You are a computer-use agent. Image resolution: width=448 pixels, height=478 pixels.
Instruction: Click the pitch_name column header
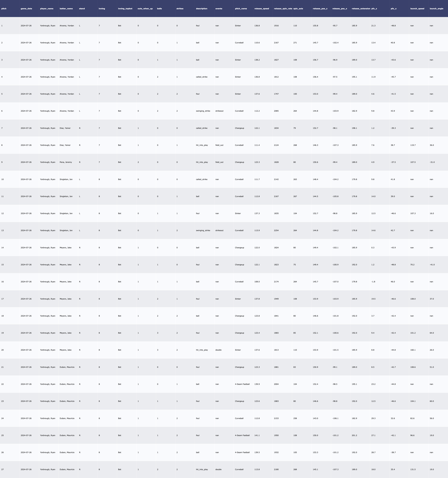241,9
